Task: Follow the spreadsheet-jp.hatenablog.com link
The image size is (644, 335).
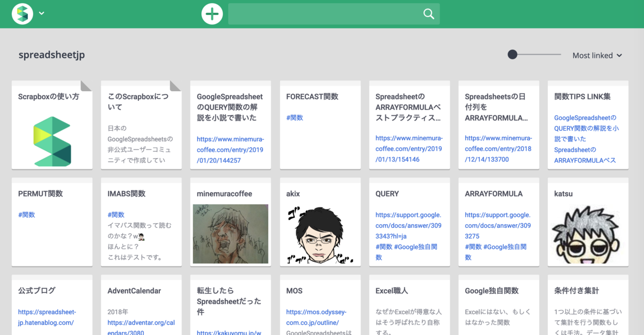Action: tap(47, 317)
